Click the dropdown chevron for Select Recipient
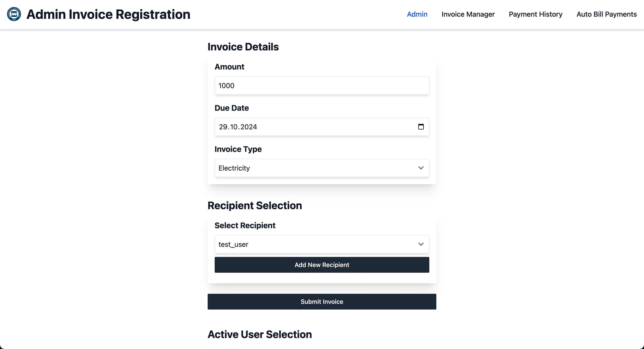 421,244
